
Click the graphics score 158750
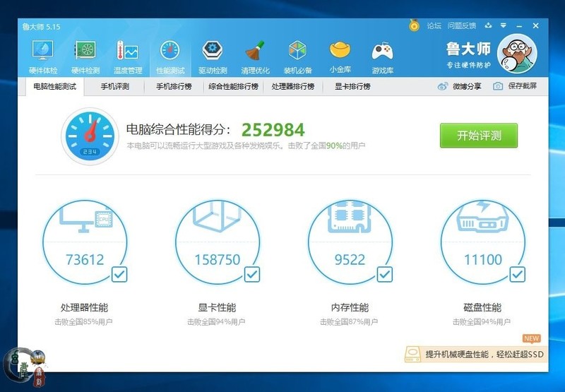pyautogui.click(x=218, y=259)
